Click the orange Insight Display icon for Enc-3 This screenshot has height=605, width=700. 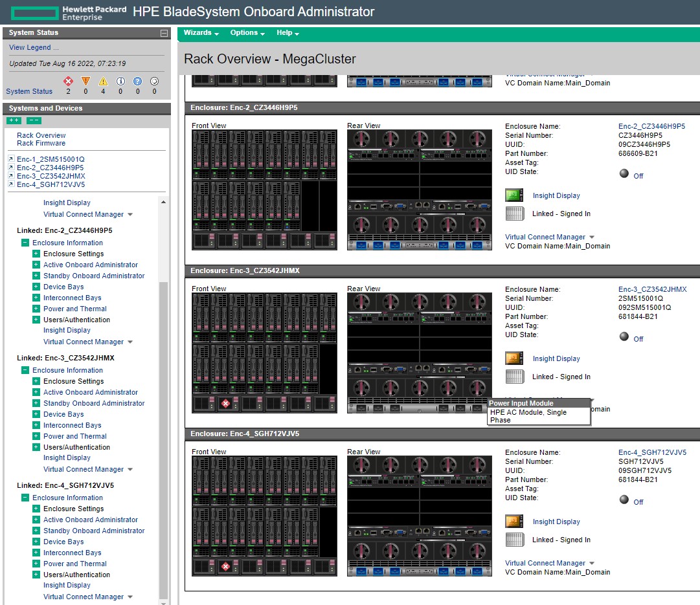pos(514,358)
